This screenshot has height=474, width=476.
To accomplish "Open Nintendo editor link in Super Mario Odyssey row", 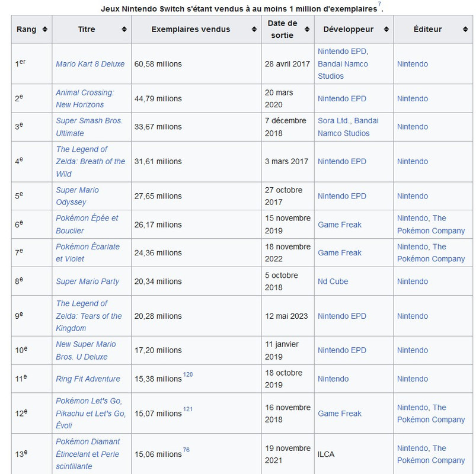I will [413, 196].
